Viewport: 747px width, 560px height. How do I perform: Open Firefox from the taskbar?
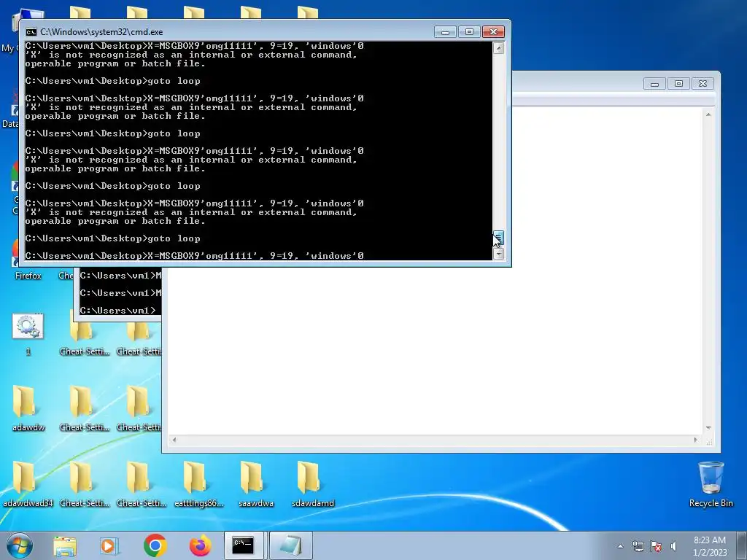point(200,545)
